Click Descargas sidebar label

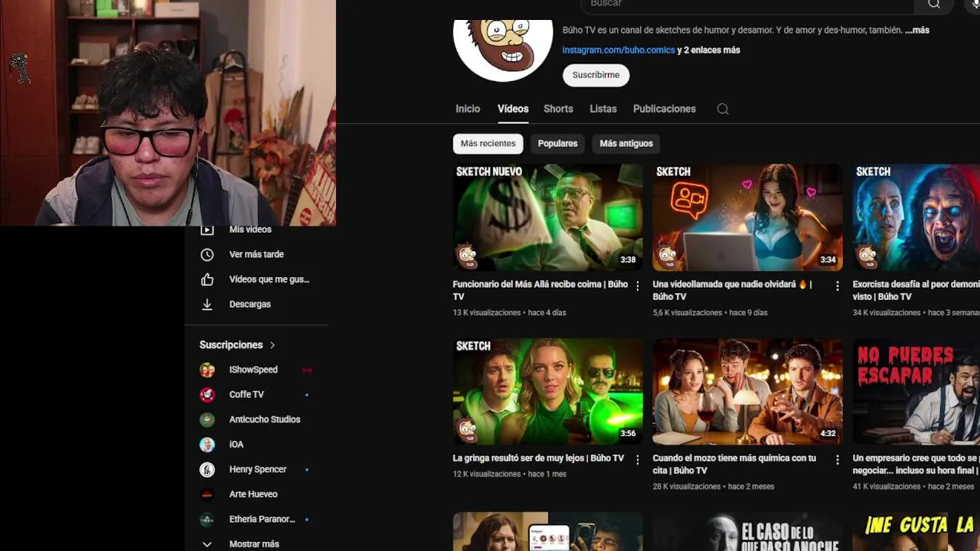click(x=250, y=304)
